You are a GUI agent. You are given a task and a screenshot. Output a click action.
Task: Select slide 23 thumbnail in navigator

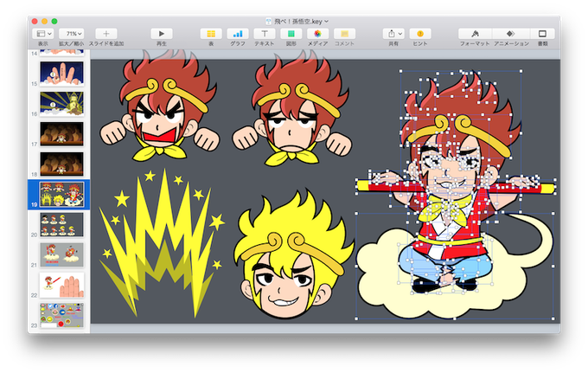tap(62, 315)
